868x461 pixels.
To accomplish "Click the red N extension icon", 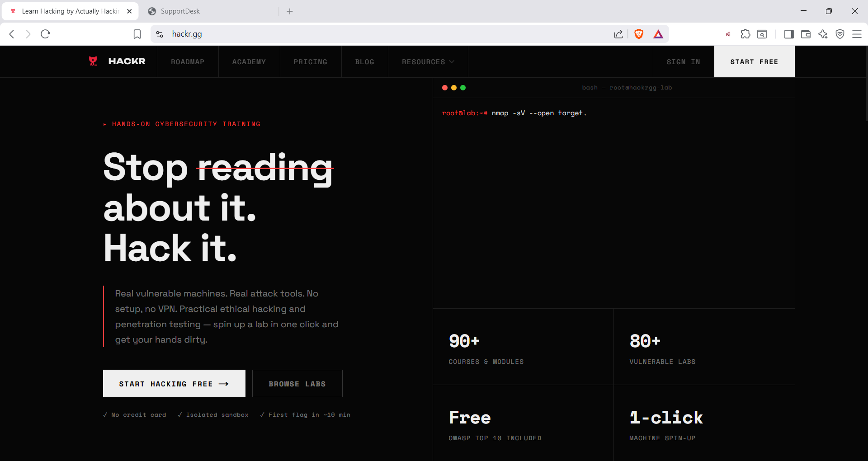I will click(x=728, y=34).
